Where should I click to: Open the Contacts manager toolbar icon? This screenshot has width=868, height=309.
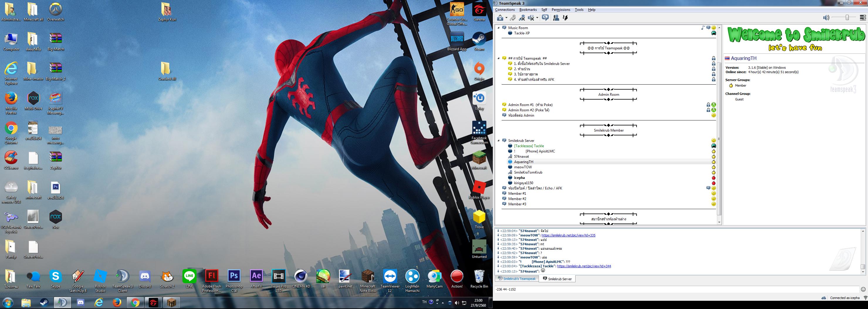click(556, 18)
